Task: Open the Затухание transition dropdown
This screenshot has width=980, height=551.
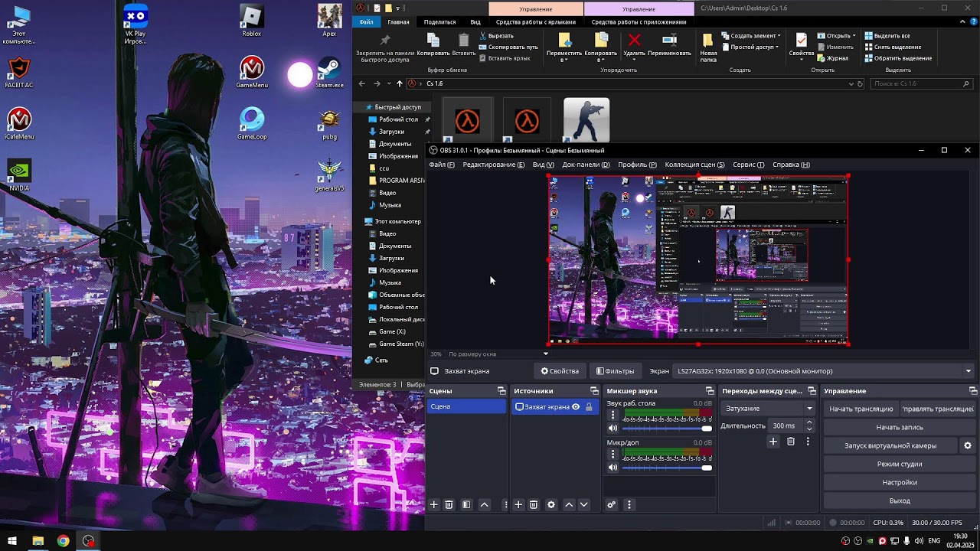Action: (768, 409)
